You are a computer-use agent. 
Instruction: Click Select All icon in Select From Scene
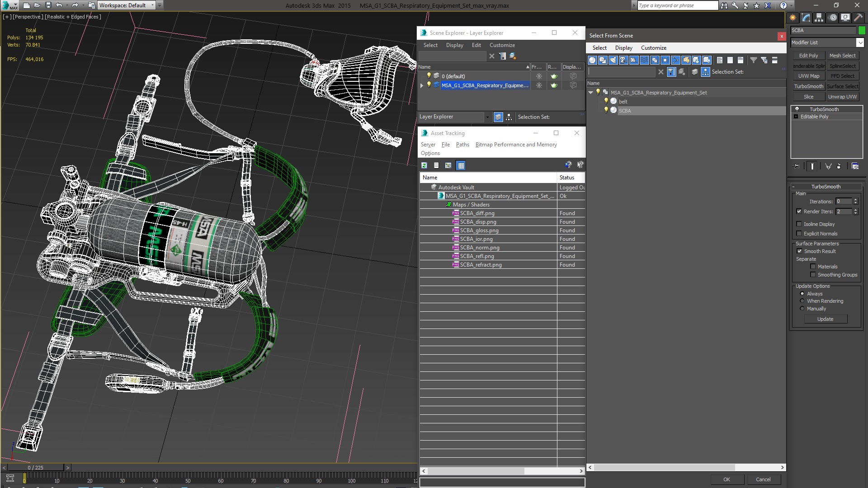tap(719, 60)
